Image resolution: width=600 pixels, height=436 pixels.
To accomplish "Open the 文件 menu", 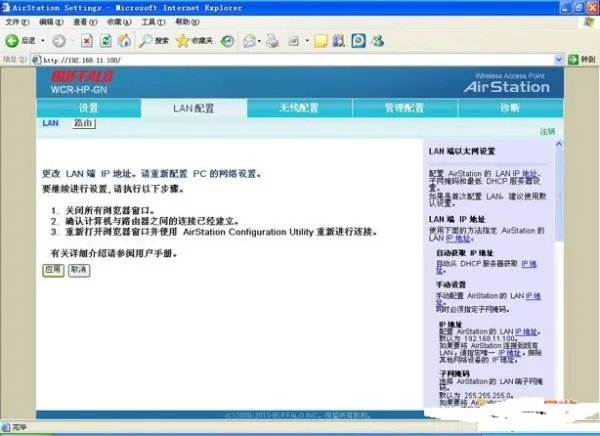I will [x=17, y=22].
